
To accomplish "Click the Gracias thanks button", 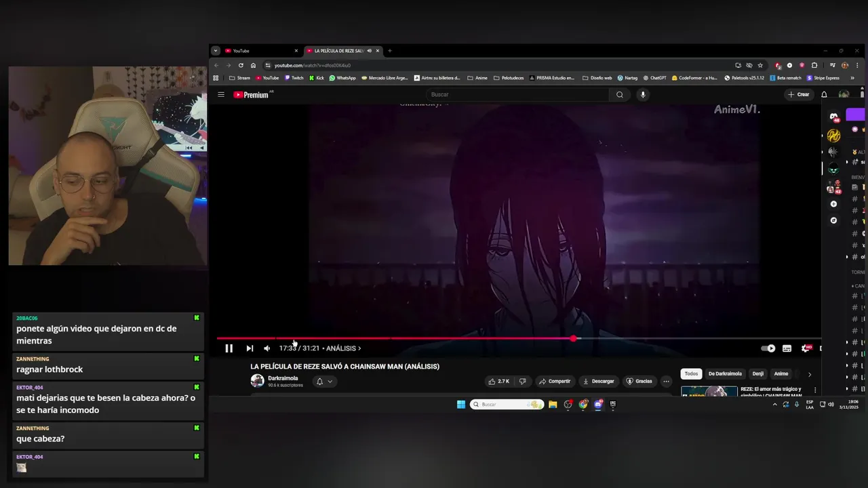I will point(639,382).
